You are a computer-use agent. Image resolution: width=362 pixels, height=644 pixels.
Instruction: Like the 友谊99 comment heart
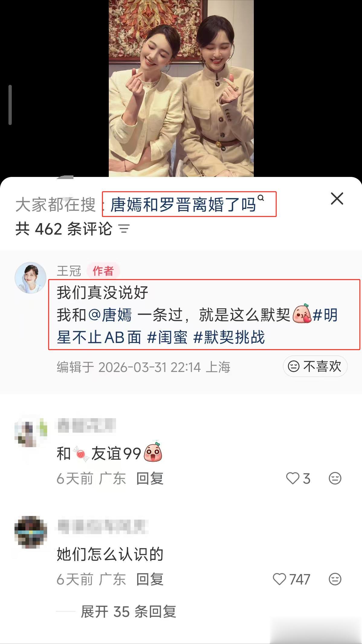point(298,478)
